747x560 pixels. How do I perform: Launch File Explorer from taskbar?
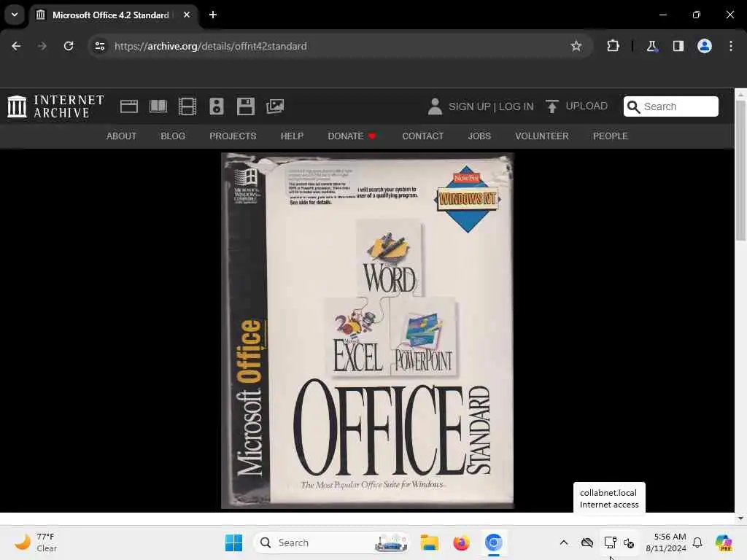[429, 542]
